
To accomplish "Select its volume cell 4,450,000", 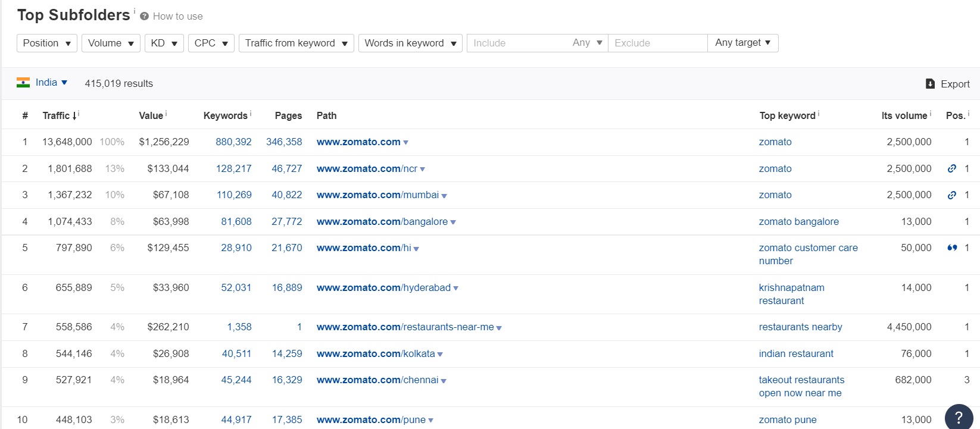I will (x=909, y=327).
